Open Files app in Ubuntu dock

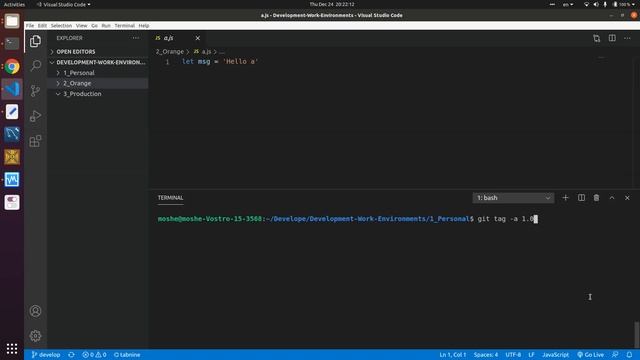pos(12,21)
